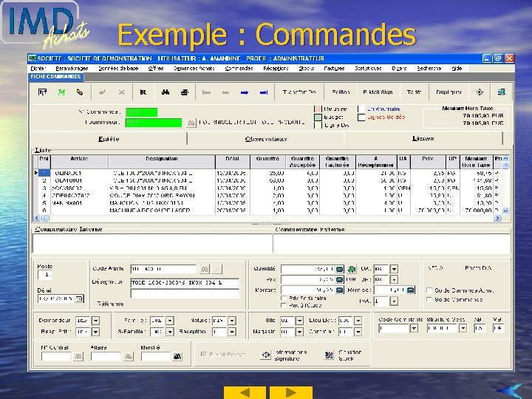Click E-Mail Sign toolbar button
This screenshot has height=399, width=532.
pos(378,92)
